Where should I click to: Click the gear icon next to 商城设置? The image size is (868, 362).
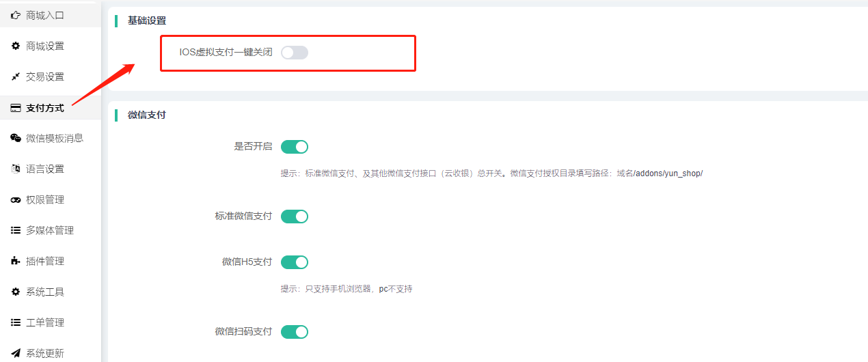tap(16, 46)
